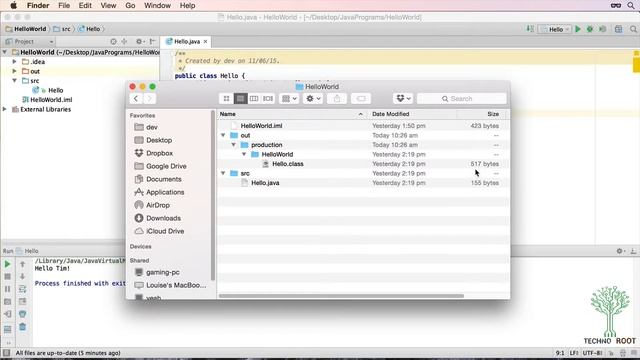Open Spotlight search in menu bar
The width and height of the screenshot is (640, 360).
[631, 6]
